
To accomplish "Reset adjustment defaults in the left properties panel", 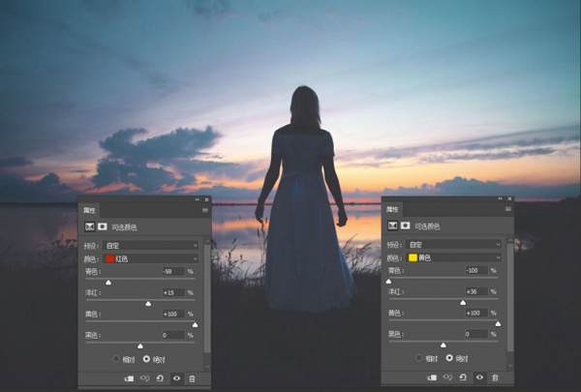I will [160, 378].
